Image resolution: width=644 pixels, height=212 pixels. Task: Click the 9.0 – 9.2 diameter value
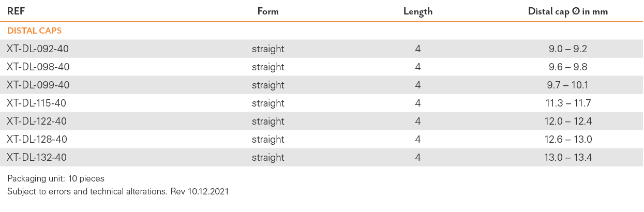568,49
